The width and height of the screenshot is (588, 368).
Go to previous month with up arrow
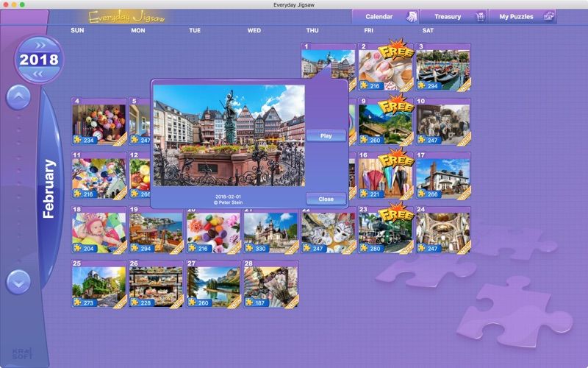[18, 97]
